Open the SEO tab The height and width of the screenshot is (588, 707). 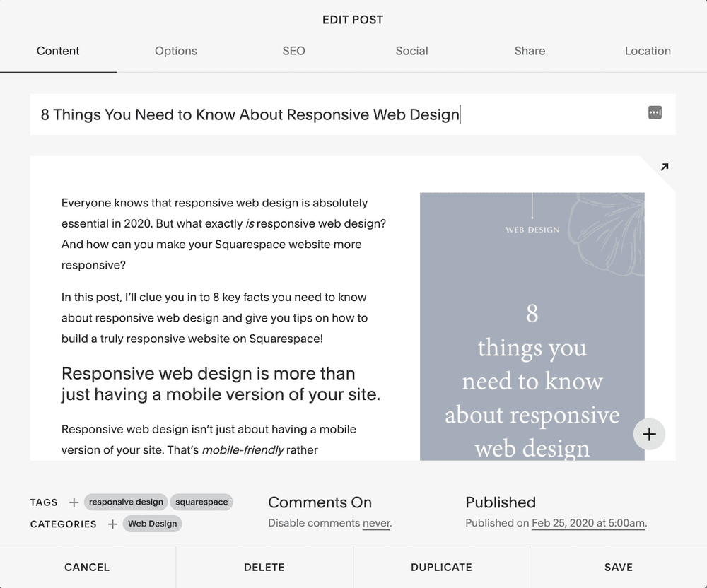(293, 51)
